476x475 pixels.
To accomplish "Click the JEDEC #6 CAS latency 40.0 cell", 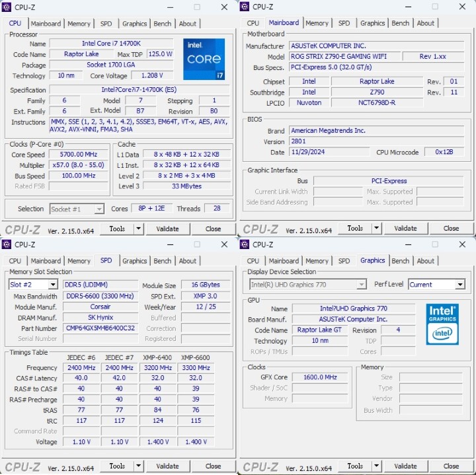I will point(81,378).
